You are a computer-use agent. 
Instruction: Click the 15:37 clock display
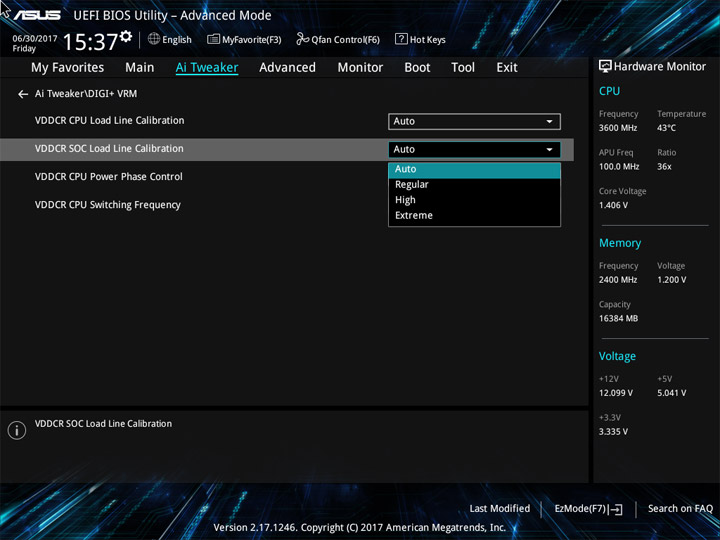tap(90, 42)
